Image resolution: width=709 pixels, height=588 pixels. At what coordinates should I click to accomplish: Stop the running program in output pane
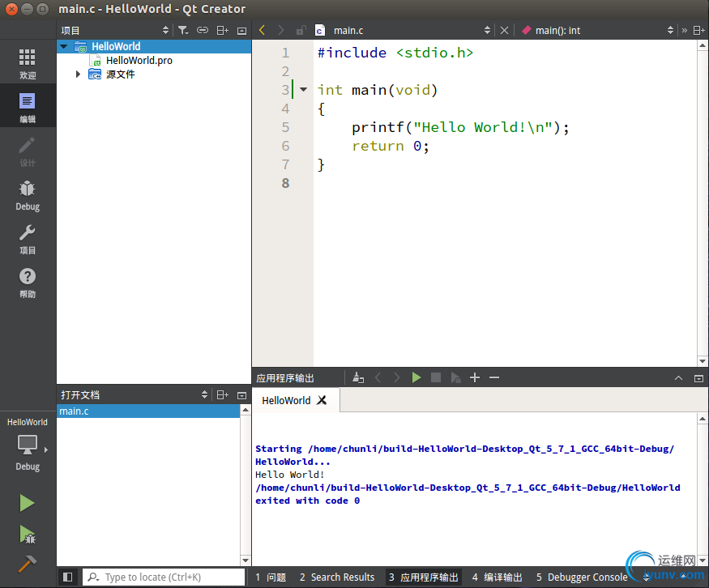(x=436, y=377)
